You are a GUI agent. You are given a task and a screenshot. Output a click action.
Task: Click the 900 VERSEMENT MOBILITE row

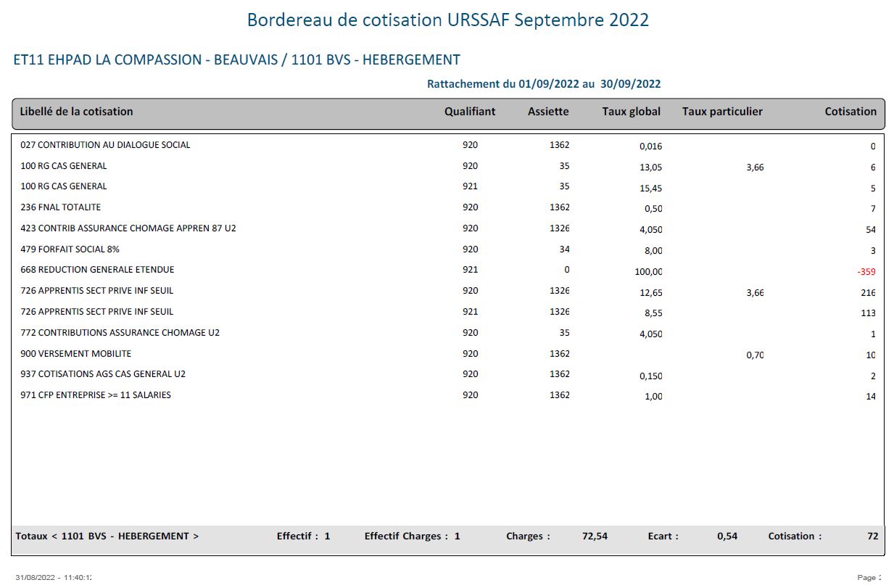click(448, 354)
